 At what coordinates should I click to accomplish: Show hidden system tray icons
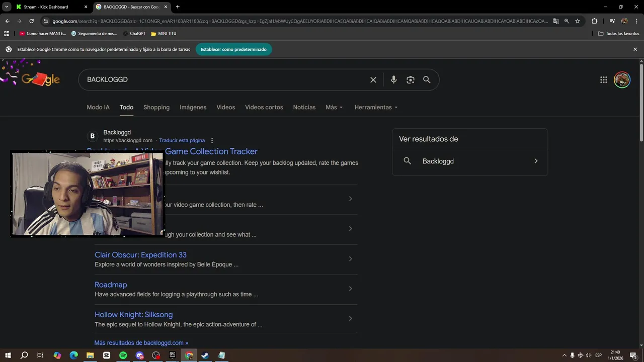(564, 355)
